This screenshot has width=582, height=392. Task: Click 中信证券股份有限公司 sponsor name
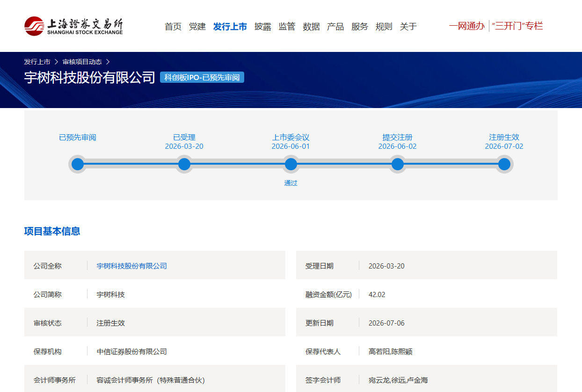tap(132, 351)
